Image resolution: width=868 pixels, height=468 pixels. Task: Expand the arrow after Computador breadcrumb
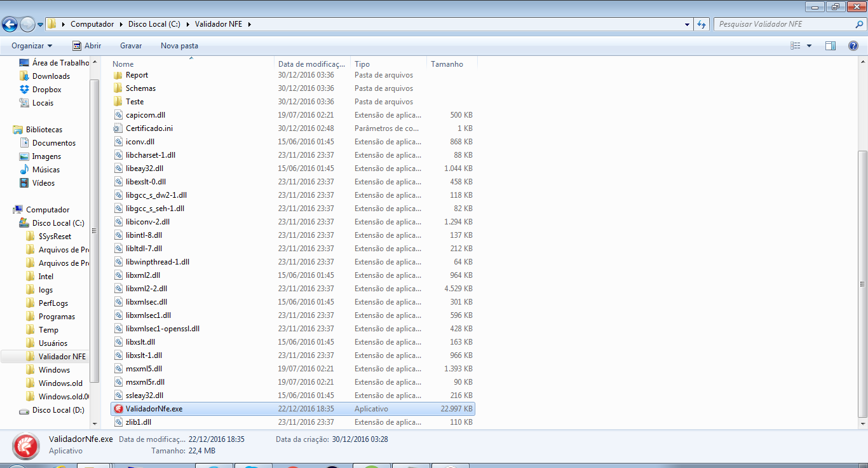point(121,24)
